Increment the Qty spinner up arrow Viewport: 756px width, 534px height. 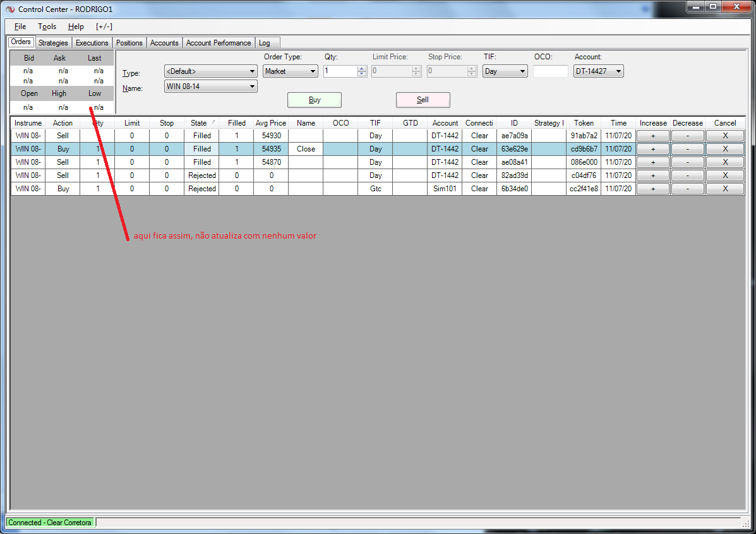pyautogui.click(x=362, y=68)
